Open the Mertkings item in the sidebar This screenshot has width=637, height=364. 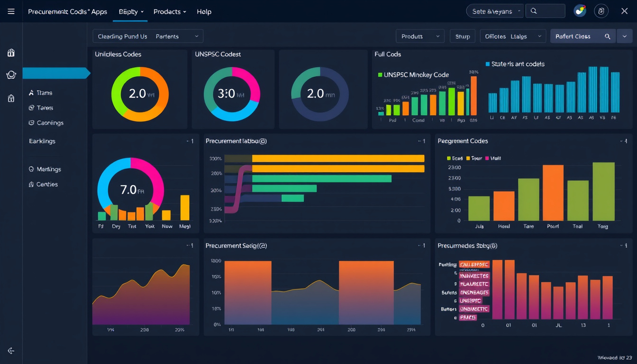[48, 169]
